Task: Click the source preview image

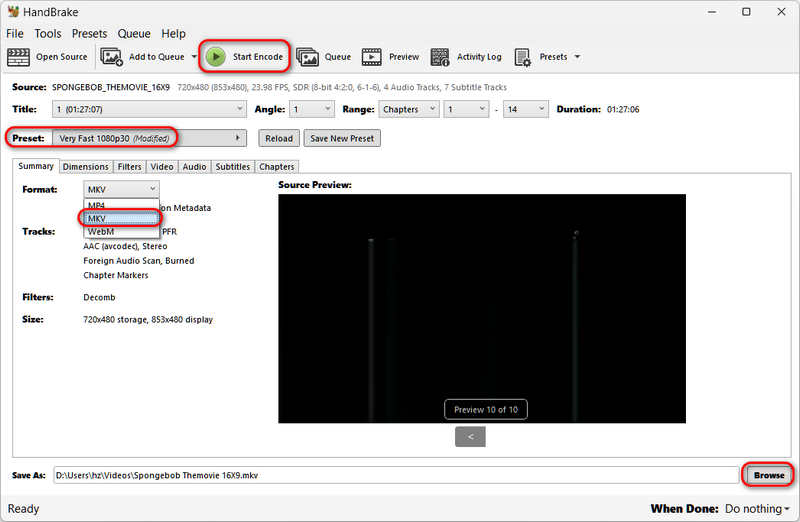Action: coord(482,308)
